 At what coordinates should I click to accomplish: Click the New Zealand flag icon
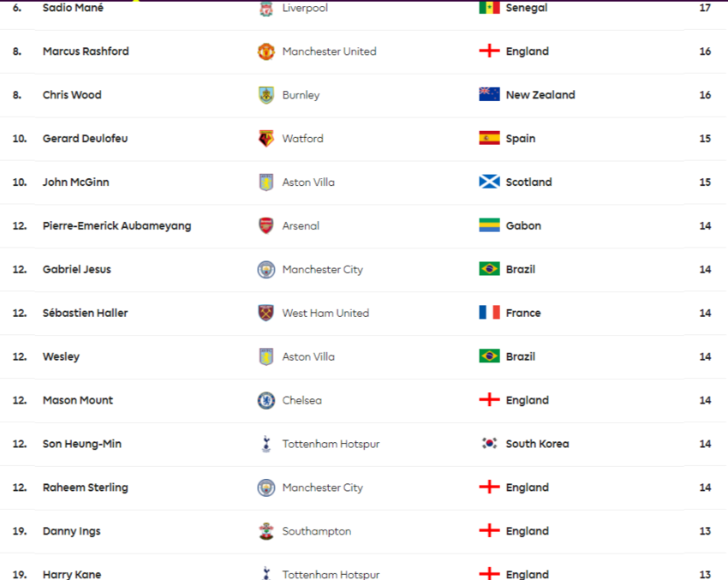pos(489,94)
